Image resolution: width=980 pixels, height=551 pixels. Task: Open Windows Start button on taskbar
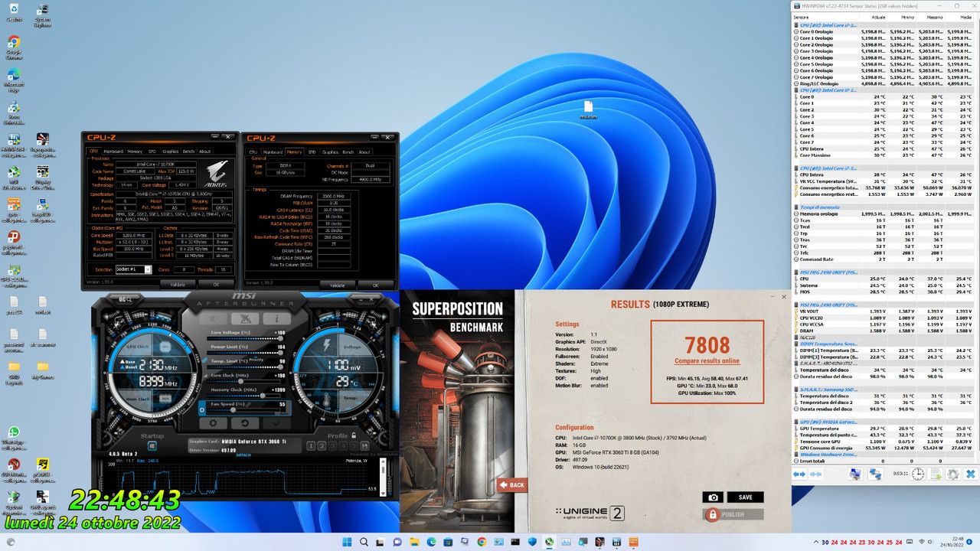pos(347,542)
